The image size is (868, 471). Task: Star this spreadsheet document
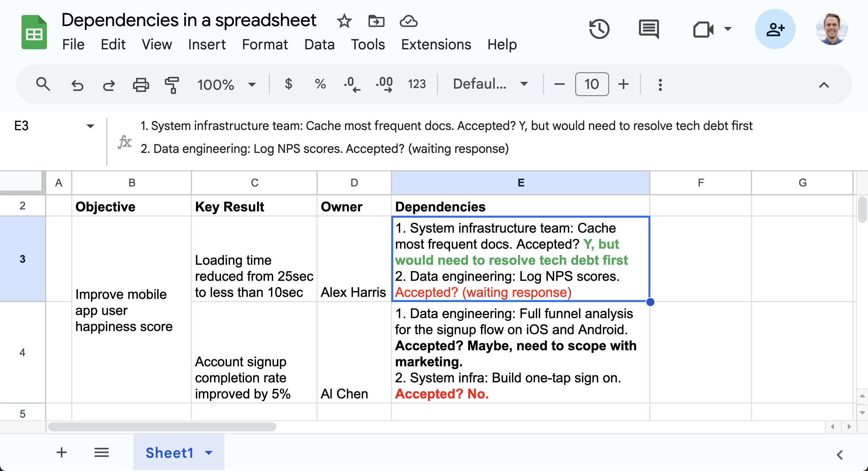pyautogui.click(x=344, y=21)
